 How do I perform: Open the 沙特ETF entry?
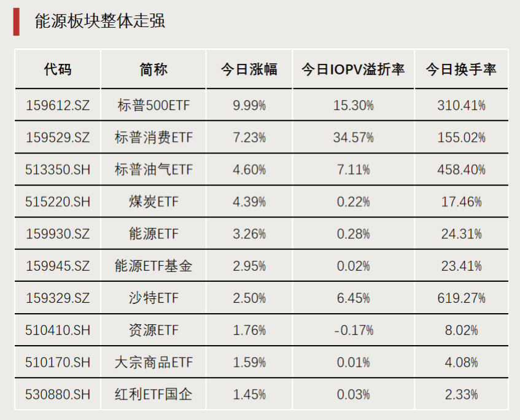(x=153, y=298)
